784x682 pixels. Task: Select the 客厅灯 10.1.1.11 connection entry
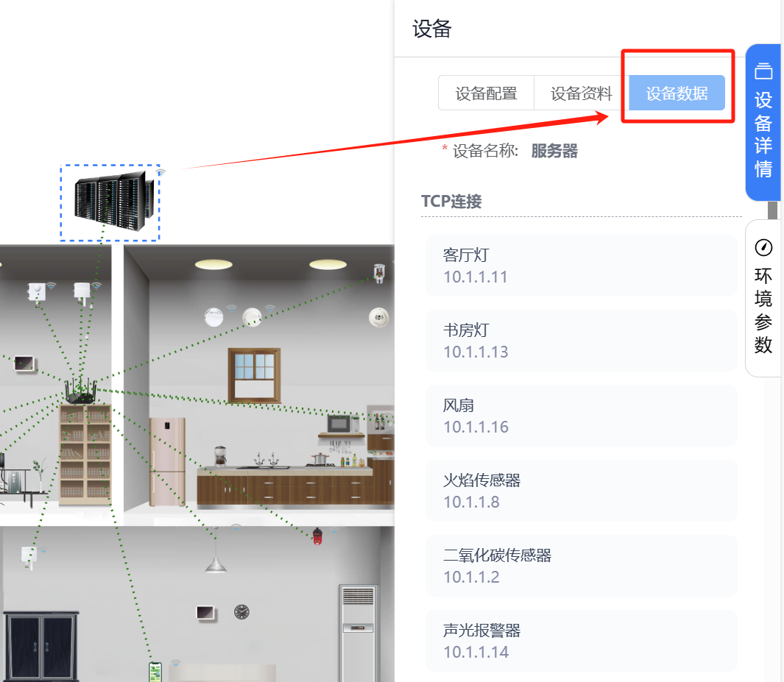click(582, 266)
